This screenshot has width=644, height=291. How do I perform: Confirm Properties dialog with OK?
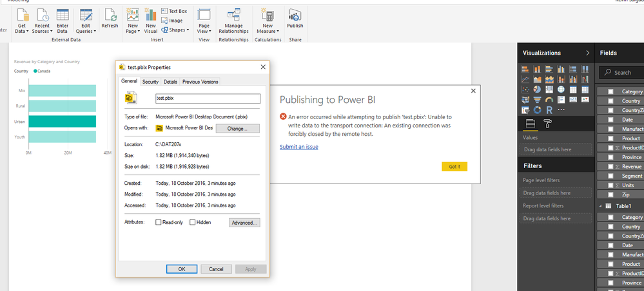coord(182,269)
